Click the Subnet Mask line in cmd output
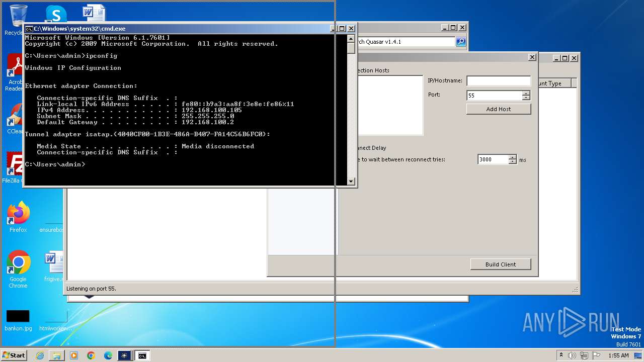This screenshot has height=362, width=644. pyautogui.click(x=135, y=116)
